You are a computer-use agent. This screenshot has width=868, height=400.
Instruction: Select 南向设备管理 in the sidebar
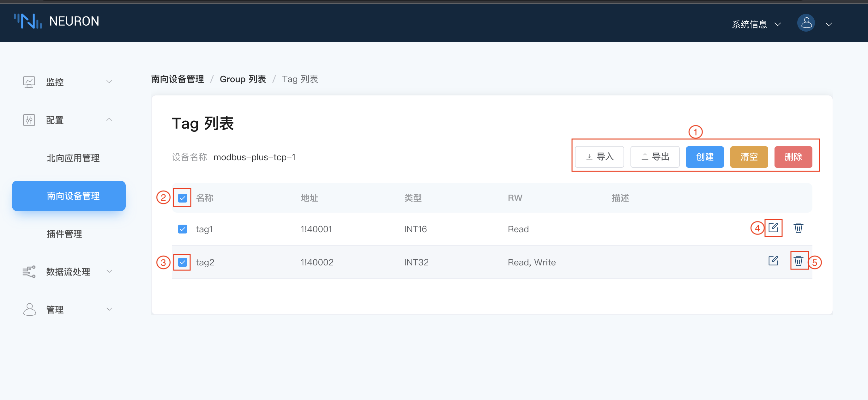coord(69,196)
